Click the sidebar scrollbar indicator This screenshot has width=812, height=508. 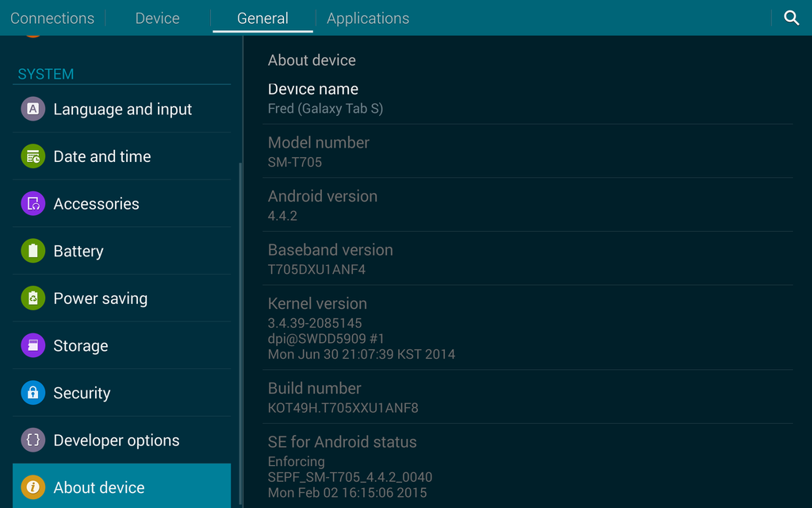coord(240,333)
